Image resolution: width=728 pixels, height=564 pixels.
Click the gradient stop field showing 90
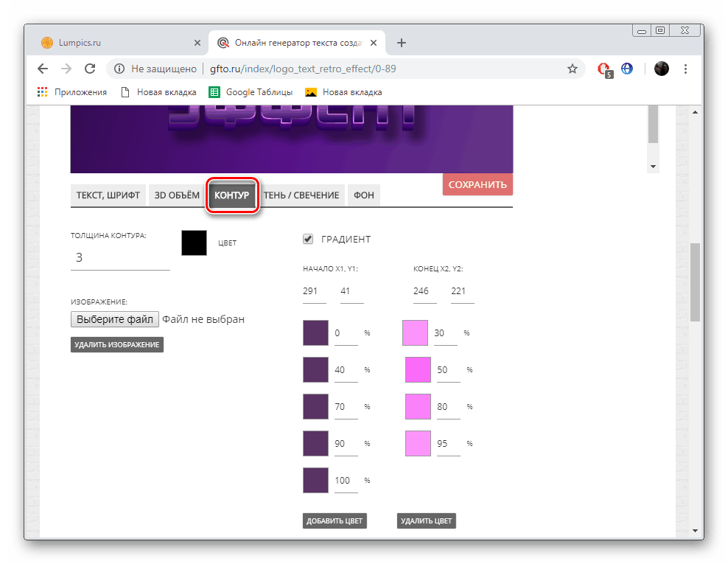[346, 444]
